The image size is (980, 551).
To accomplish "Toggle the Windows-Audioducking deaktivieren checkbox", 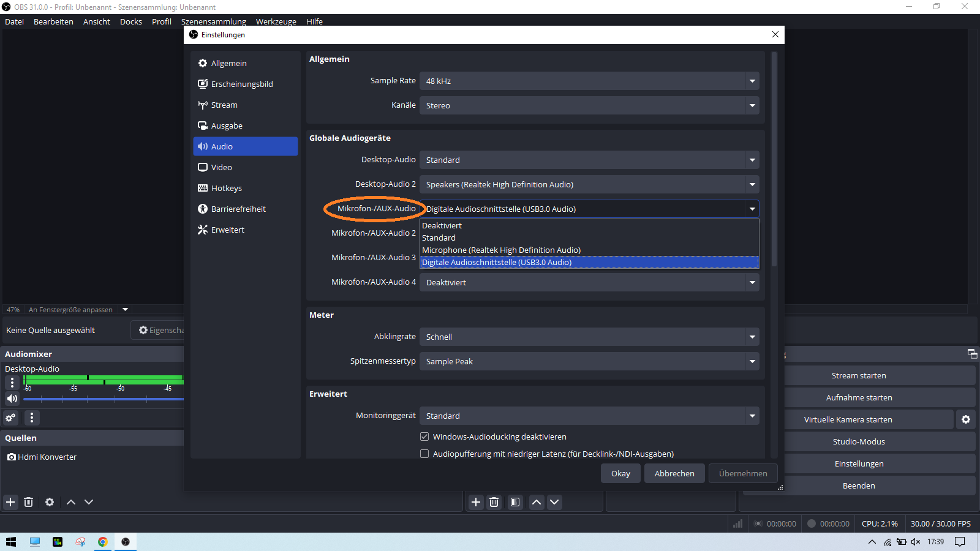I will (x=424, y=437).
